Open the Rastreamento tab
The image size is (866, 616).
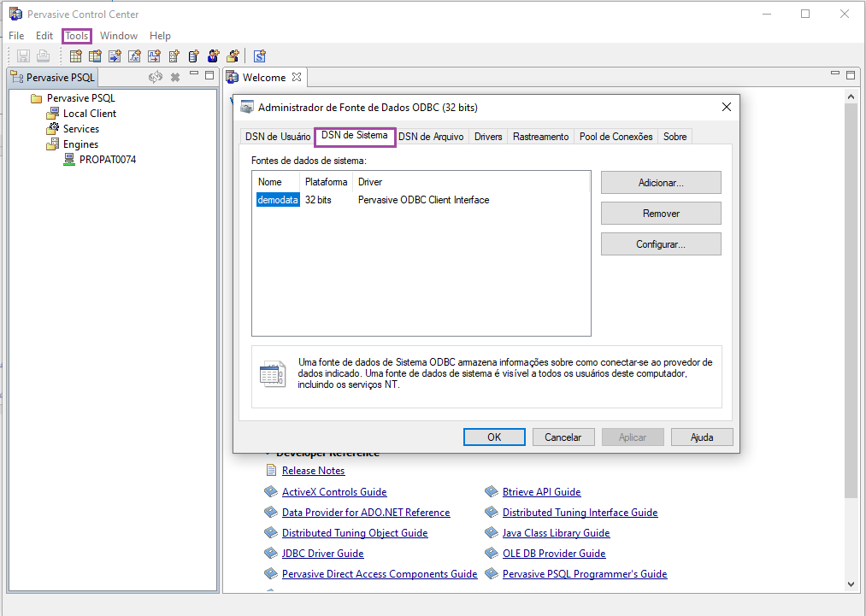[x=540, y=137]
